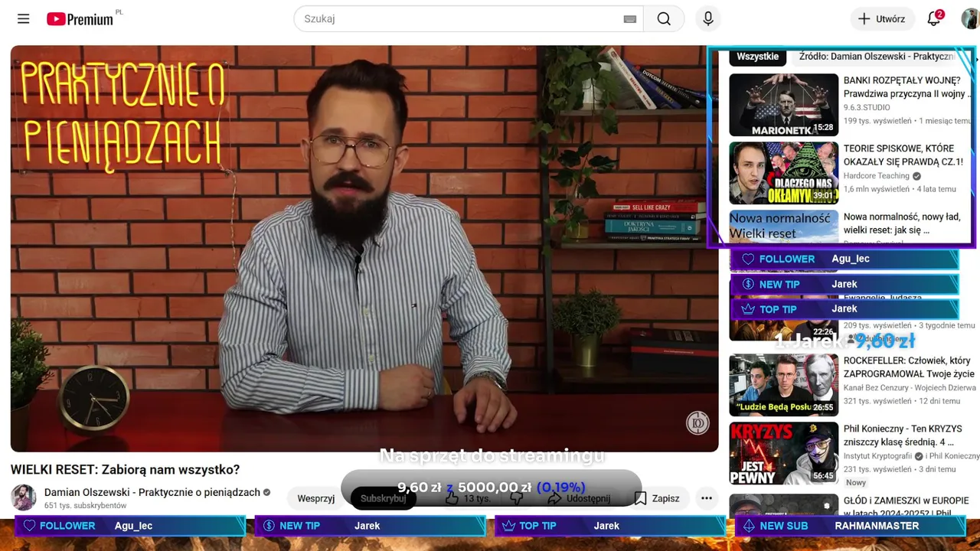Image resolution: width=980 pixels, height=551 pixels.
Task: Save video with Zapisz button
Action: pos(657,498)
